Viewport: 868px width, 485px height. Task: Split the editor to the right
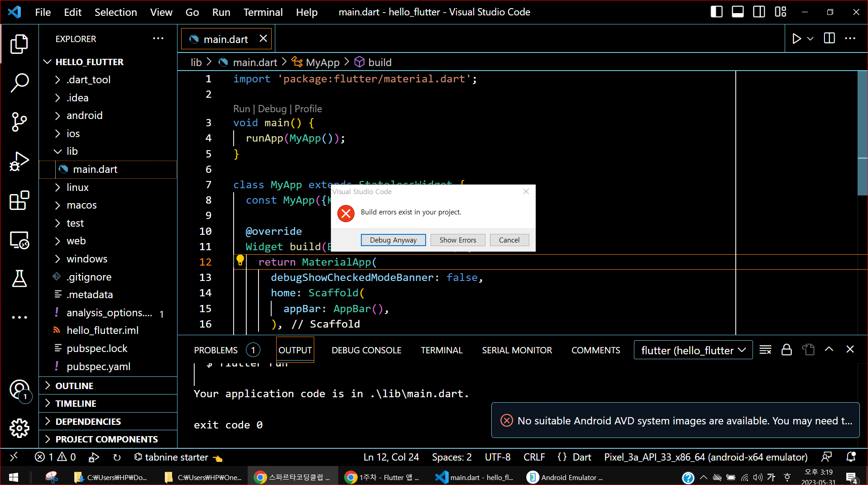830,38
